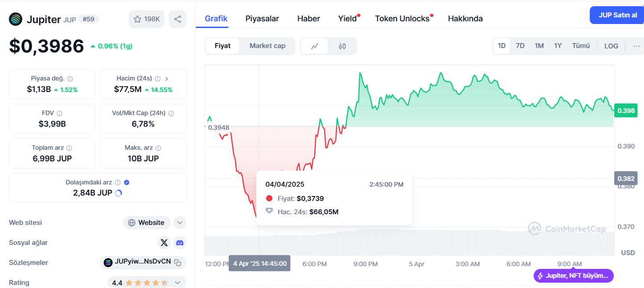Screen dimensions: 644x288
Task: Click the #59 rank badge
Action: [x=89, y=19]
